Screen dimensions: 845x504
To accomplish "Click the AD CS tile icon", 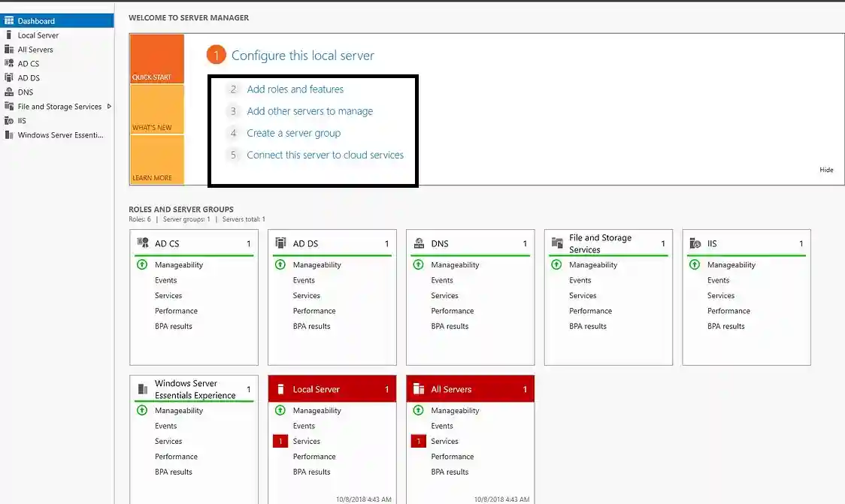I will 143,243.
